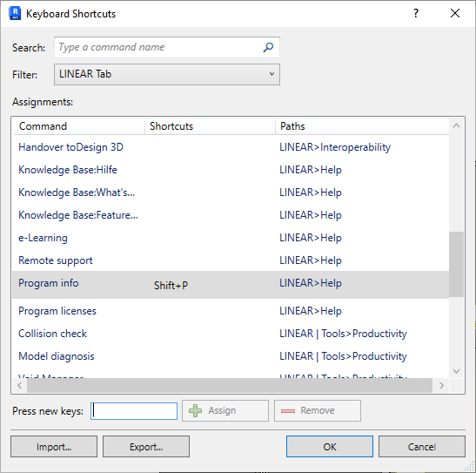
Task: Select the Collision check command
Action: tap(52, 334)
